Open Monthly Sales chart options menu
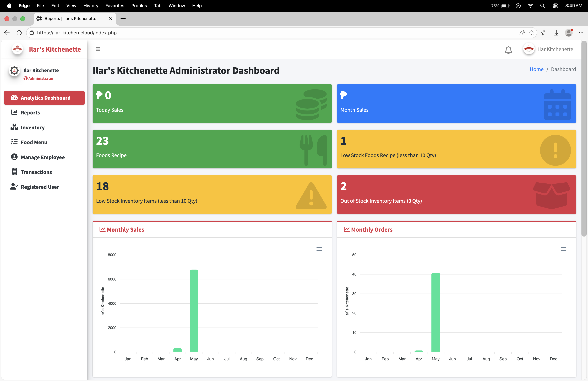The width and height of the screenshot is (588, 381). coord(319,249)
